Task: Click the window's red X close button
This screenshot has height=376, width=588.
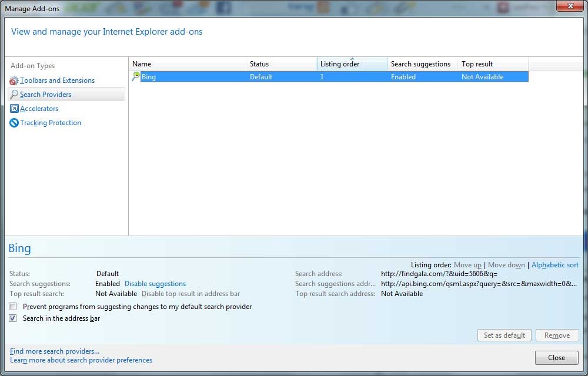Action: pos(570,6)
